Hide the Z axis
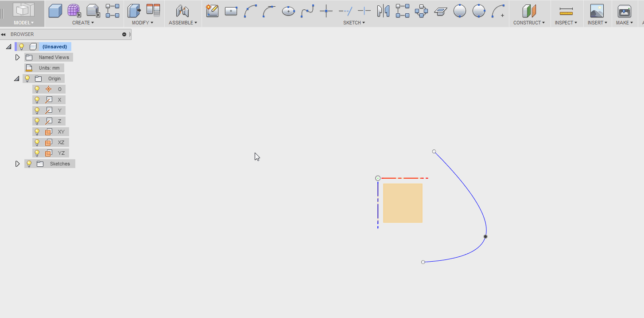 pyautogui.click(x=37, y=121)
